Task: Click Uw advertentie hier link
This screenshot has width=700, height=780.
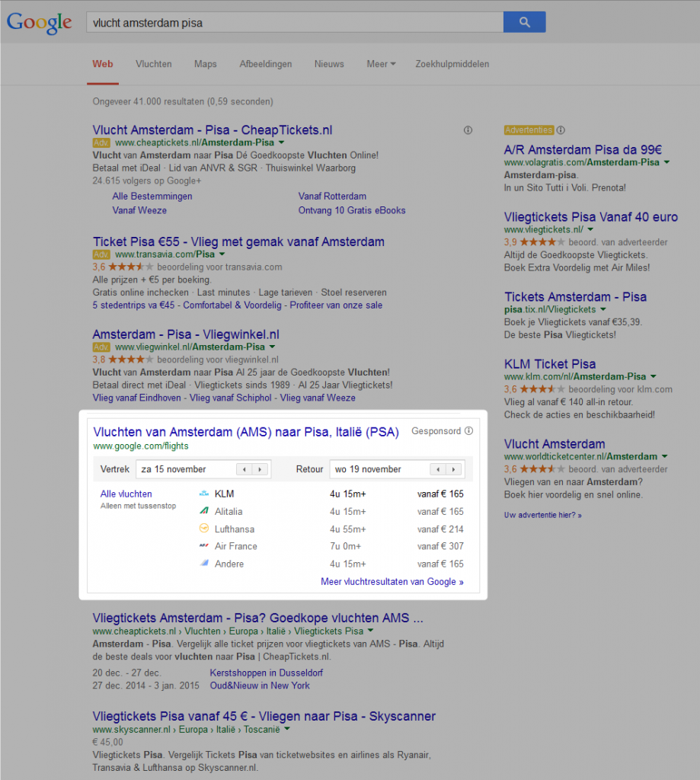Action: pos(543,515)
